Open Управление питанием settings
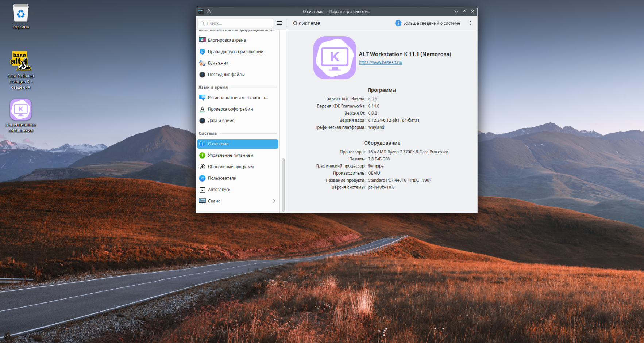This screenshot has height=343, width=644. click(238, 155)
